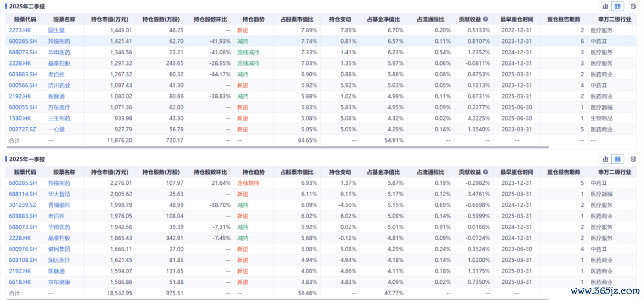Open stock code 688114.SH
This screenshot has width=644, height=300.
click(x=23, y=194)
